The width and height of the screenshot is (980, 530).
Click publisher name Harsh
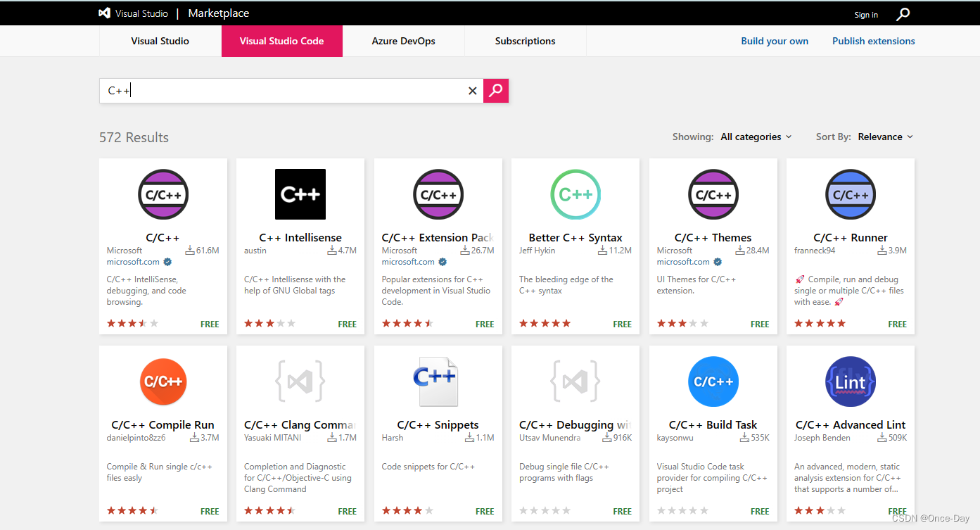pyautogui.click(x=393, y=438)
